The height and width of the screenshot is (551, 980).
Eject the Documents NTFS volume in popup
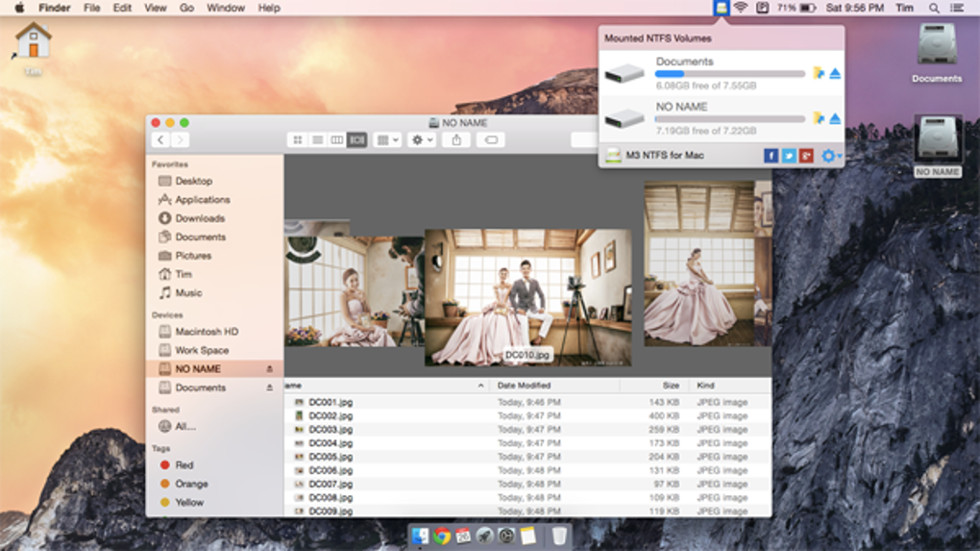(x=835, y=74)
